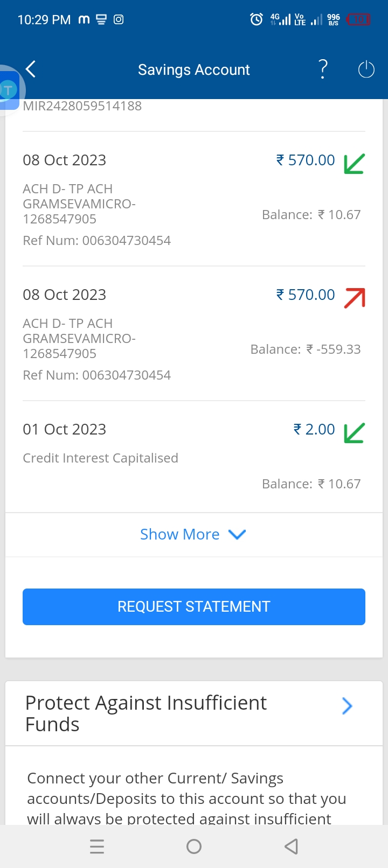Tap the power logout icon
Viewport: 388px width, 868px height.
[x=366, y=69]
